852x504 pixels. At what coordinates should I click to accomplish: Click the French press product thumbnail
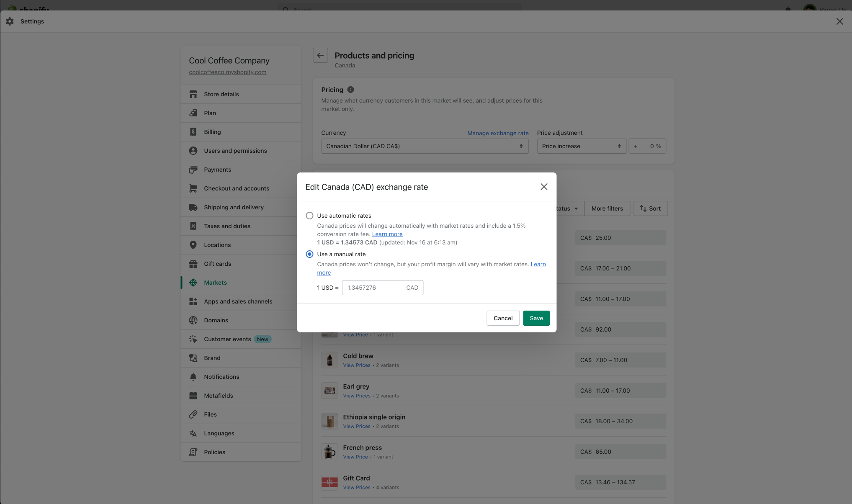click(329, 452)
